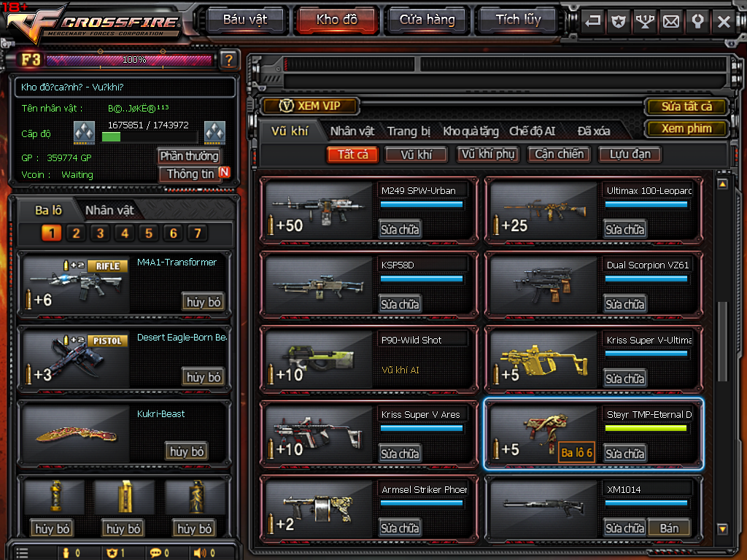Click the Ba lô 6 tag on Steyr TMP
The image size is (747, 560).
[576, 452]
